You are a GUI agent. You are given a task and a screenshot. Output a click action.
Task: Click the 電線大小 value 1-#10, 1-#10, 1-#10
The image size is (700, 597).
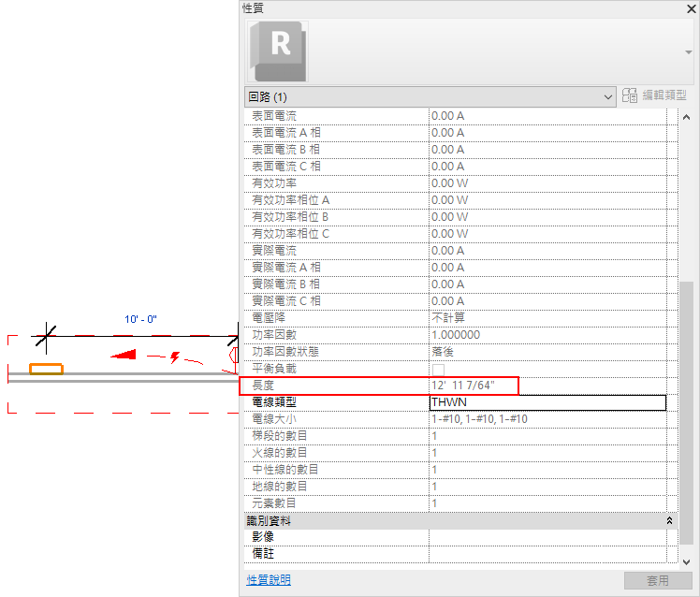pos(479,419)
